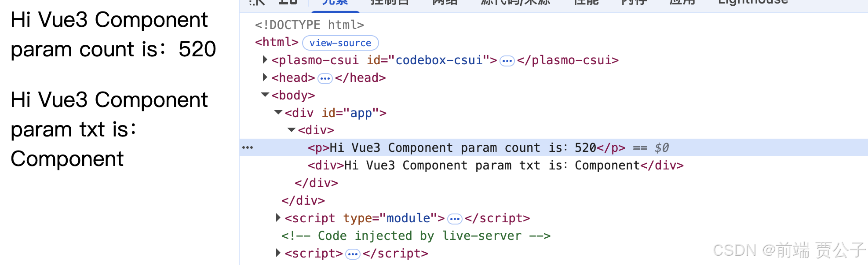Click page text 'param txt is:'
This screenshot has height=265, width=868.
point(74,129)
